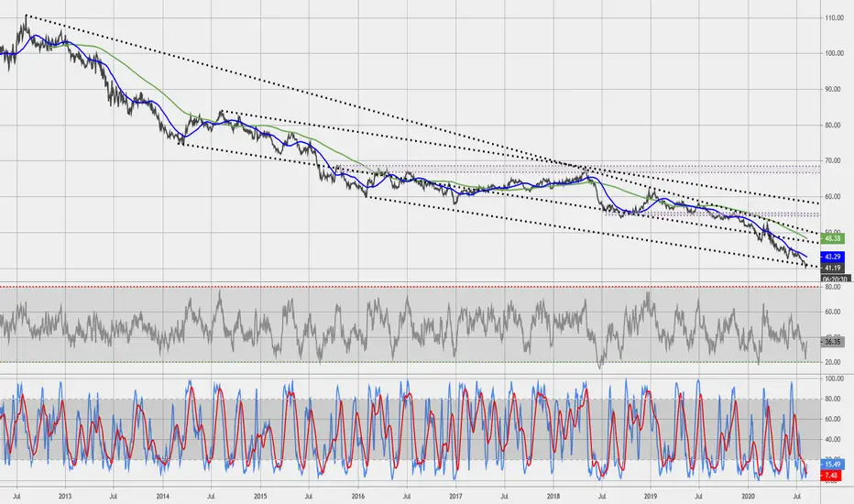Viewport: 854px width, 504px height.
Task: Click the Jul label between 2019 and 2020
Action: (x=699, y=497)
